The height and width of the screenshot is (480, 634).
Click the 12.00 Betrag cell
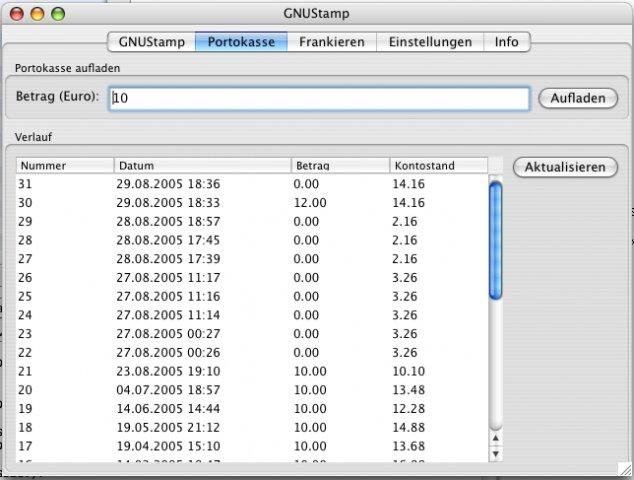point(310,203)
